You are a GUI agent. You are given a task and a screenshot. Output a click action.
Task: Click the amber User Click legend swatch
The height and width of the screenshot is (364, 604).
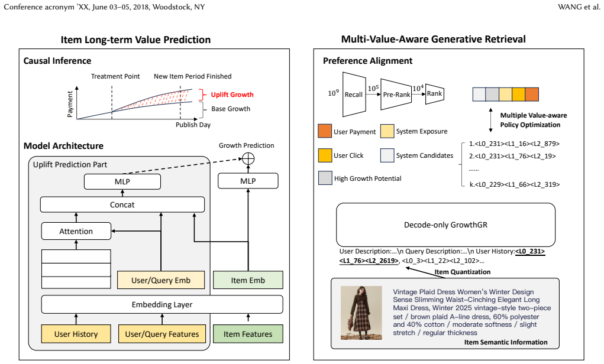325,155
